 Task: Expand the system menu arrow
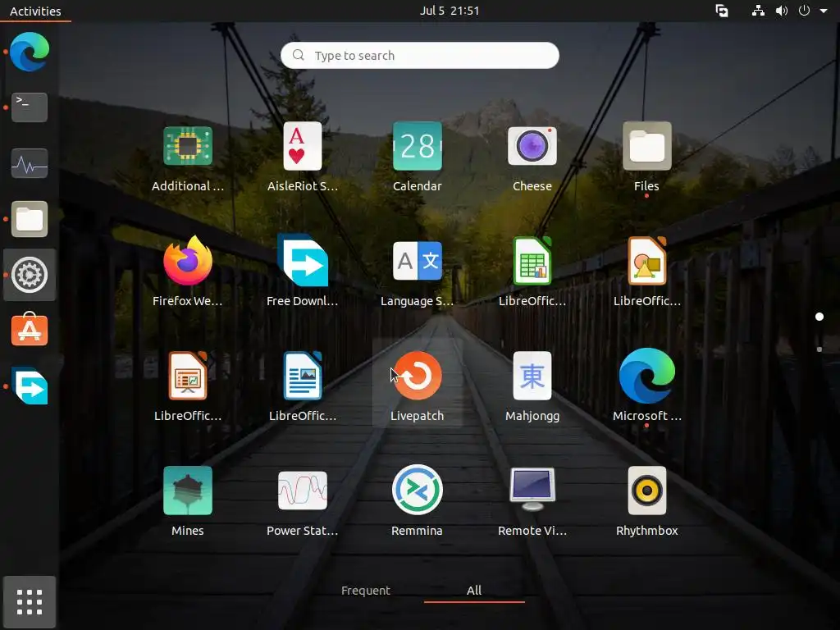point(824,11)
